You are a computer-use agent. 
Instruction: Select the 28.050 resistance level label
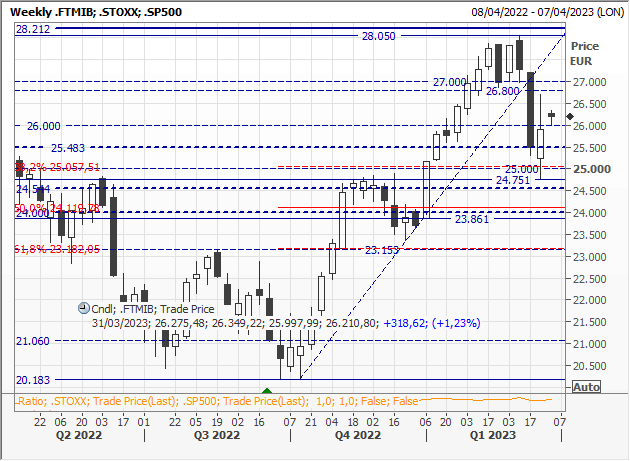(379, 35)
